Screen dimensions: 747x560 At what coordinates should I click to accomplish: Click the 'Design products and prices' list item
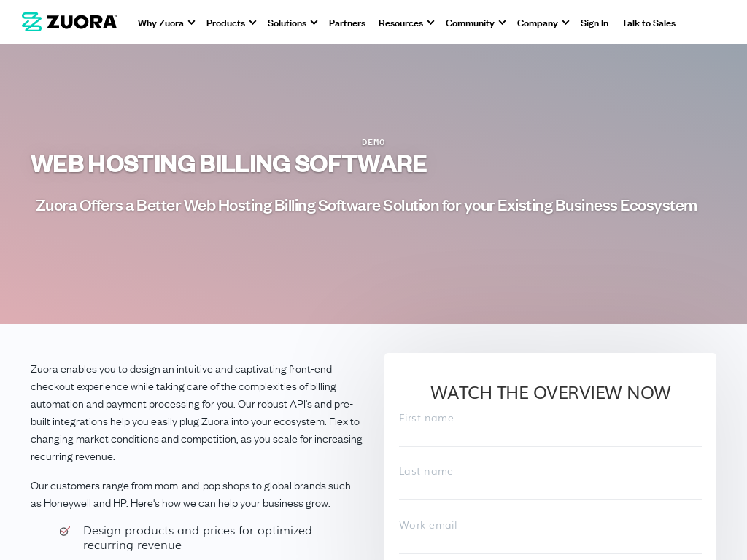(197, 537)
